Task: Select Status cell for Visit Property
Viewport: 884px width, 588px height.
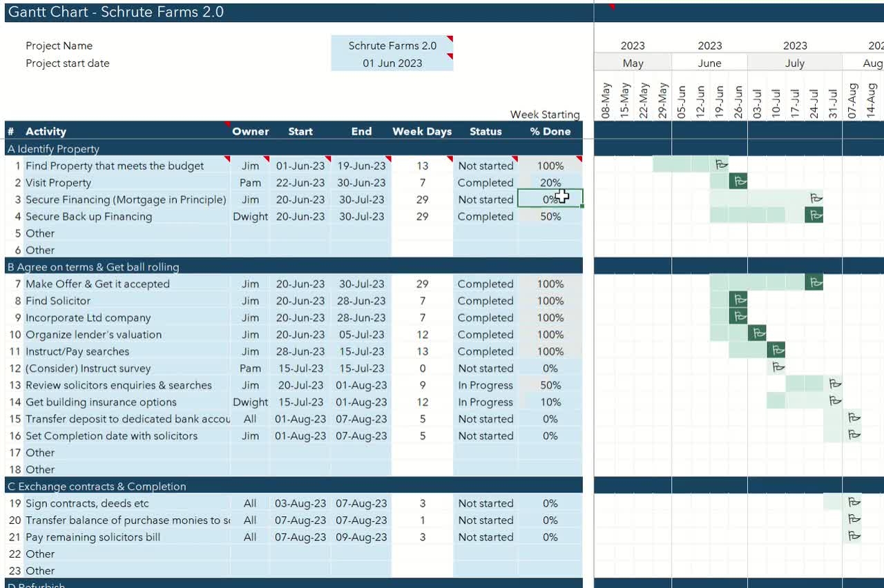Action: [485, 183]
